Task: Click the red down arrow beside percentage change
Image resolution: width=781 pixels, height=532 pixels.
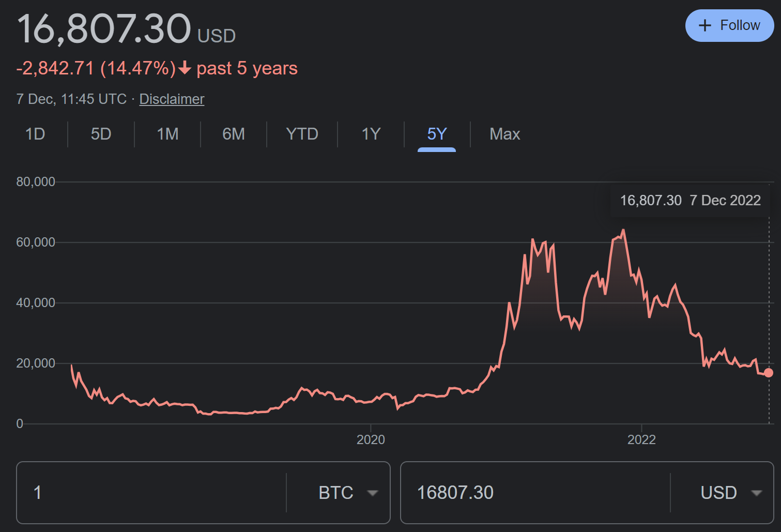Action: [185, 68]
